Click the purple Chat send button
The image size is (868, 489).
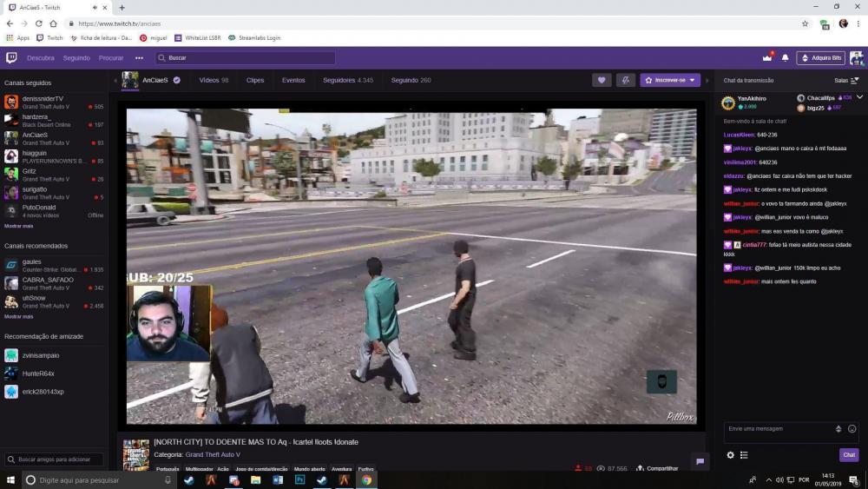click(849, 454)
